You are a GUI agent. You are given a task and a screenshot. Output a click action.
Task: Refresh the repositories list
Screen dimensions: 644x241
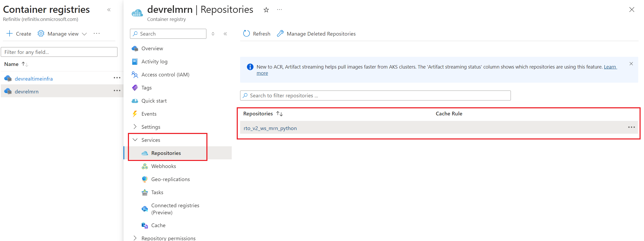257,34
